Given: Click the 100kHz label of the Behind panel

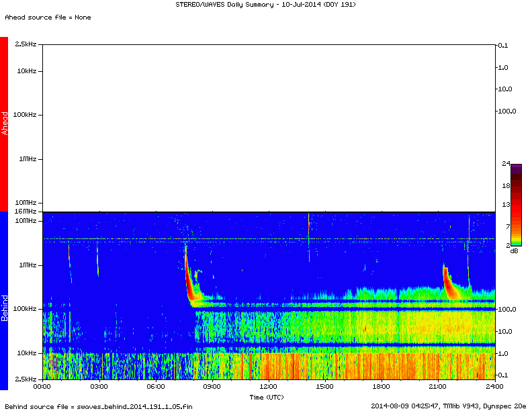Looking at the screenshot, I should click(25, 309).
